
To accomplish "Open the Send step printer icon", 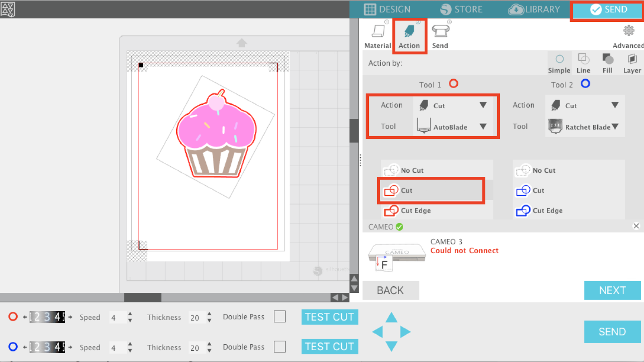I will point(440,31).
